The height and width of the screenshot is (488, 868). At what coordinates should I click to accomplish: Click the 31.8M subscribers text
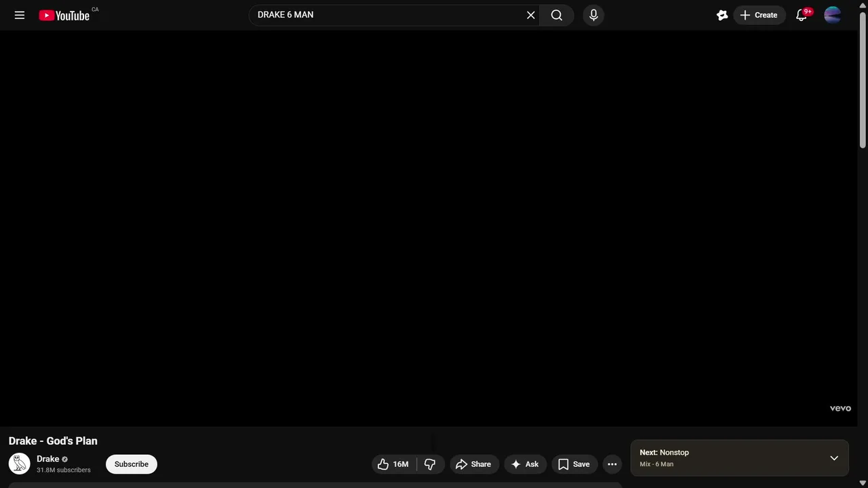tap(64, 470)
